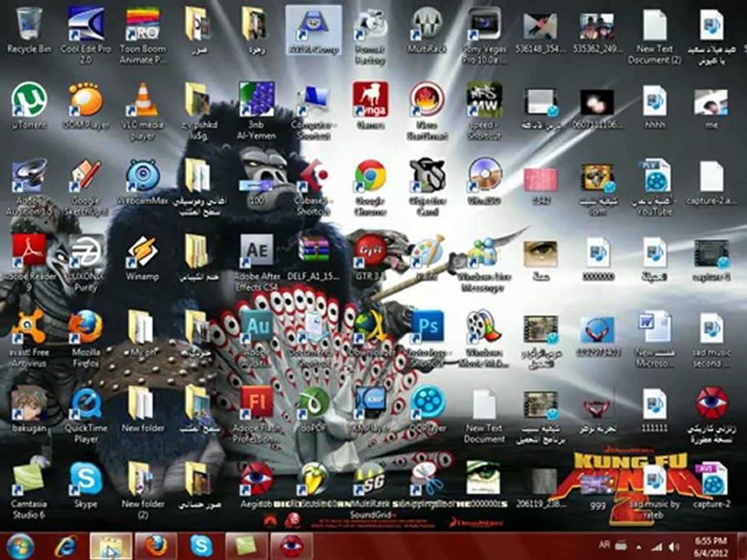
Task: Select the Nero StartSmart icon
Action: pyautogui.click(x=427, y=111)
